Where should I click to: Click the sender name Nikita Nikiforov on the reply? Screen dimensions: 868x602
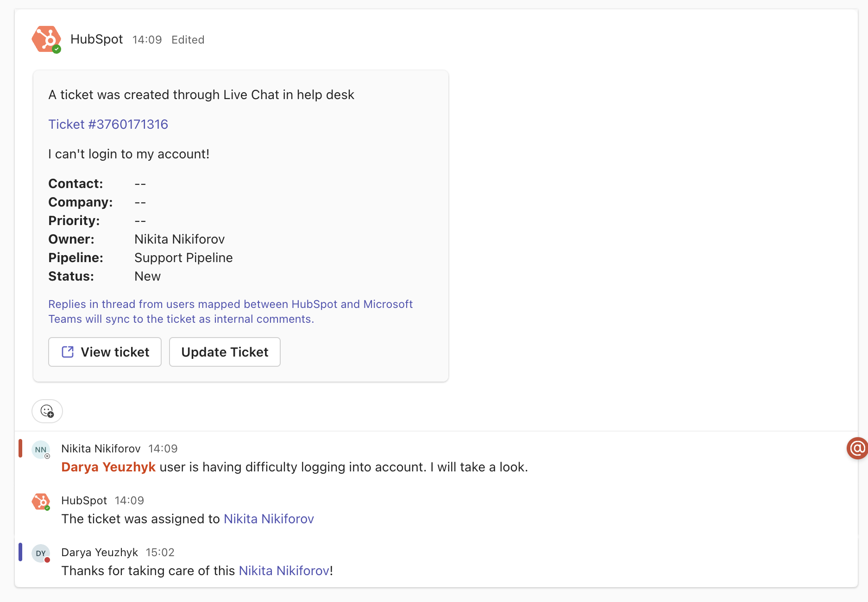(x=101, y=449)
